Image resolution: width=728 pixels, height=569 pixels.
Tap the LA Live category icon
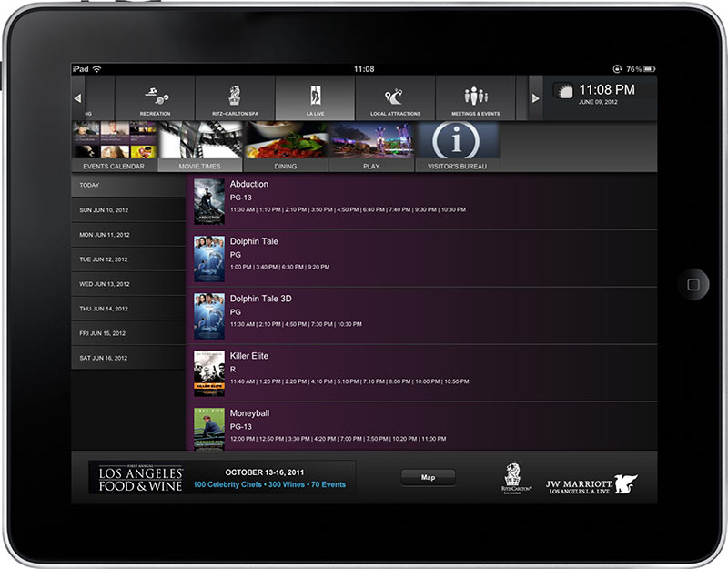point(315,95)
